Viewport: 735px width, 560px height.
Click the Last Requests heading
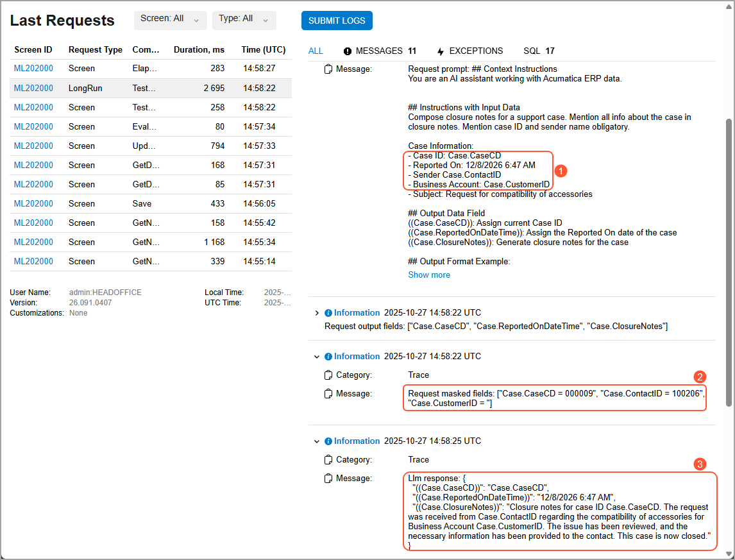(x=62, y=21)
